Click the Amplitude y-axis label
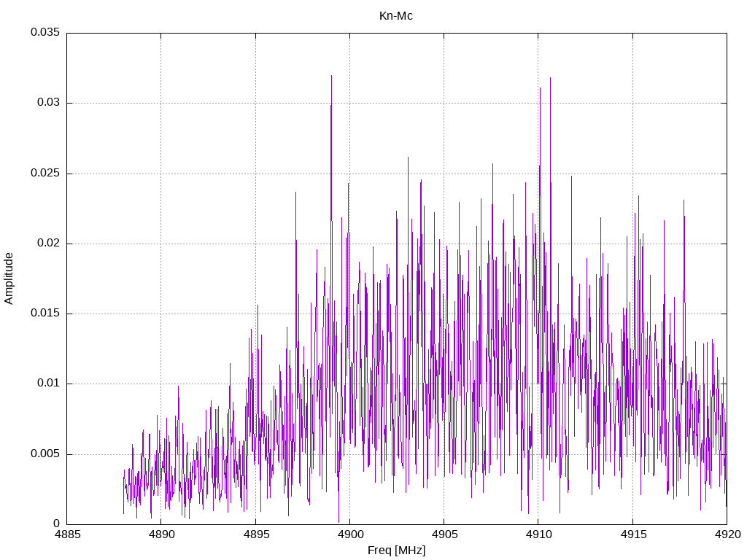747x560 pixels. click(9, 279)
